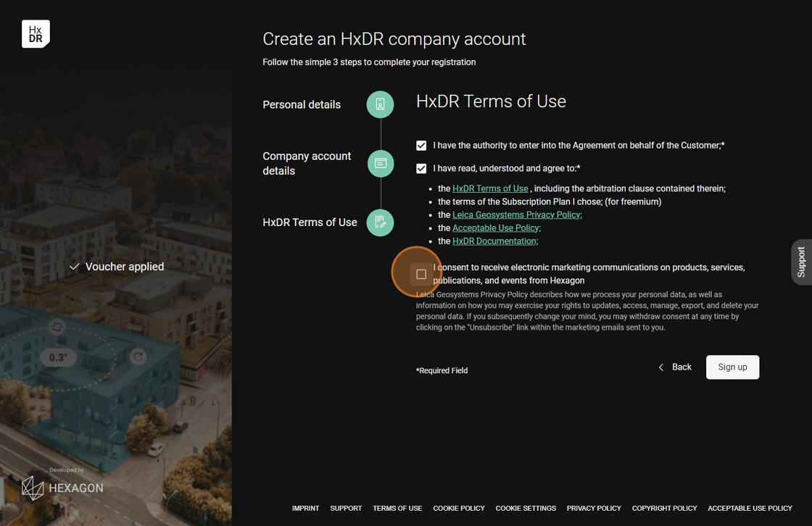The width and height of the screenshot is (812, 526).
Task: Select the HxDR Terms of Use step icon
Action: (380, 222)
